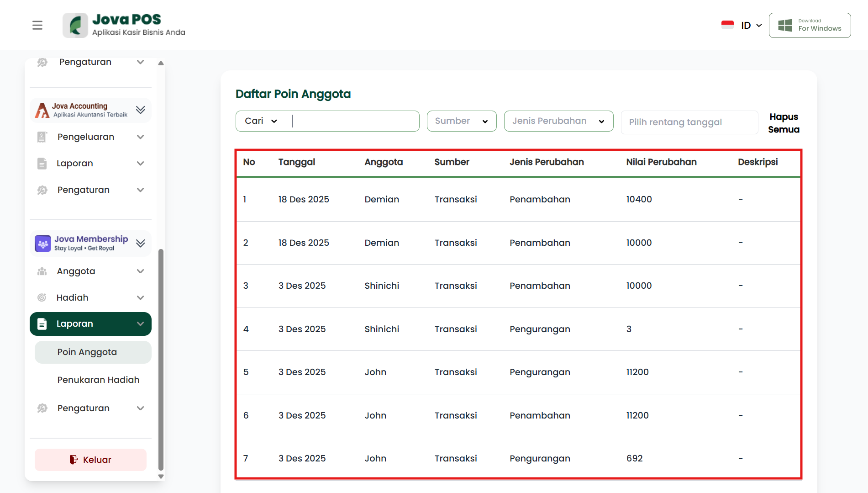Select Penukaran Hadiah submenu item
The width and height of the screenshot is (868, 493).
point(98,380)
